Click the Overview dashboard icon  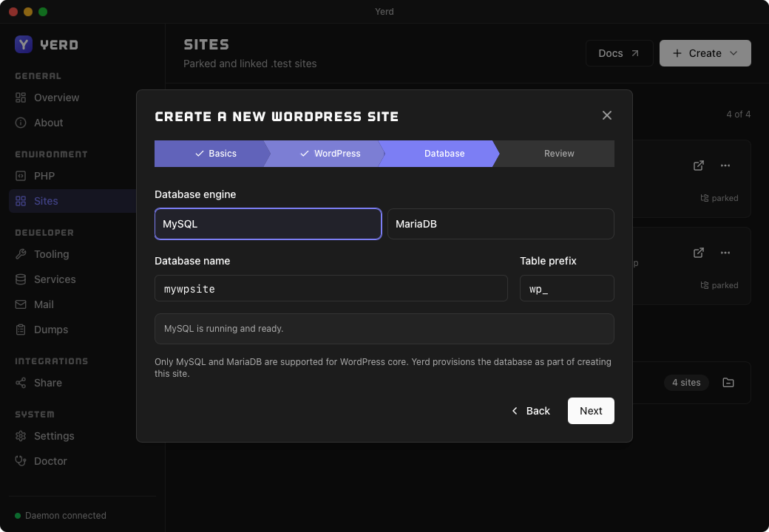tap(21, 98)
